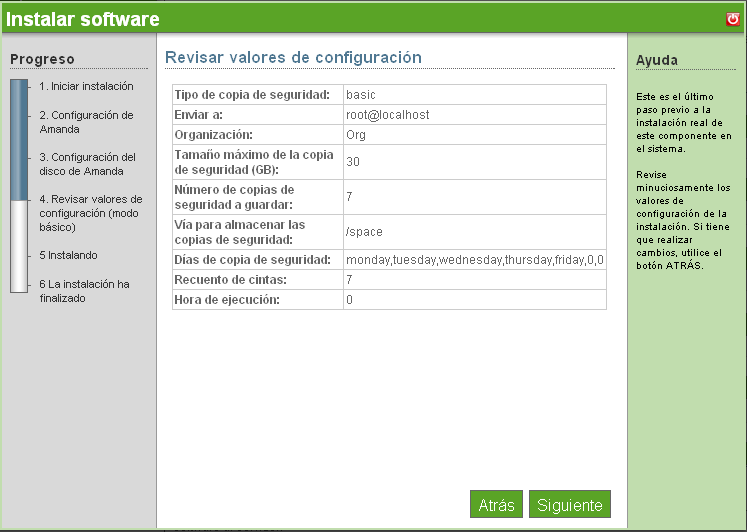Click the 'Revisar valores de configuración' heading
747x532 pixels.
pyautogui.click(x=293, y=57)
